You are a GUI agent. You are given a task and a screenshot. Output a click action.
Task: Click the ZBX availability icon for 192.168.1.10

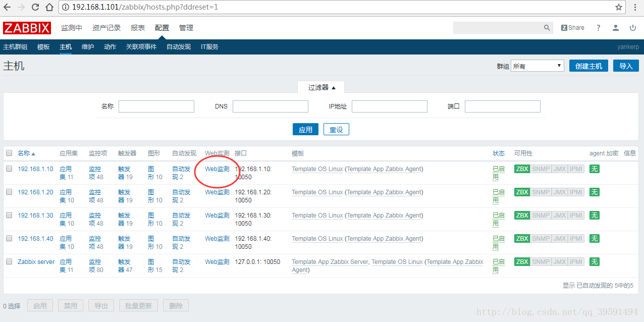[522, 169]
